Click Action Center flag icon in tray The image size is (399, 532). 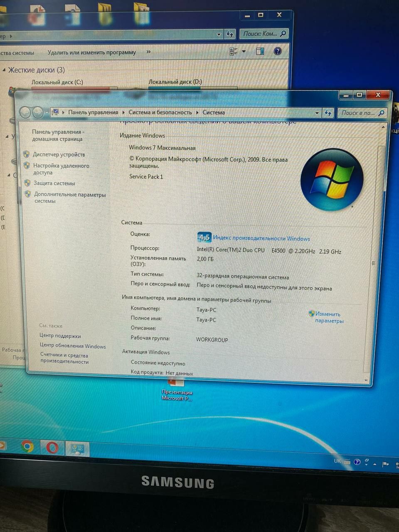[x=385, y=464]
